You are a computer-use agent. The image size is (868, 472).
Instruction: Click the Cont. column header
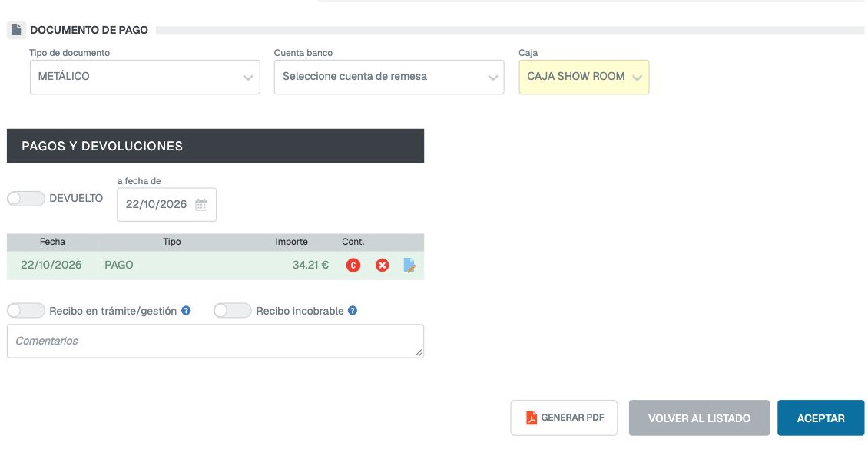tap(353, 242)
